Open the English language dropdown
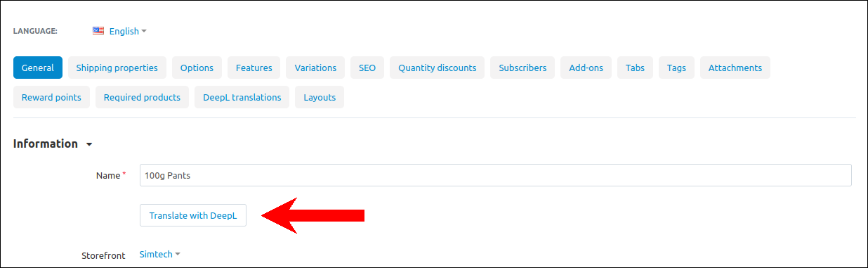The width and height of the screenshot is (868, 268). 128,31
